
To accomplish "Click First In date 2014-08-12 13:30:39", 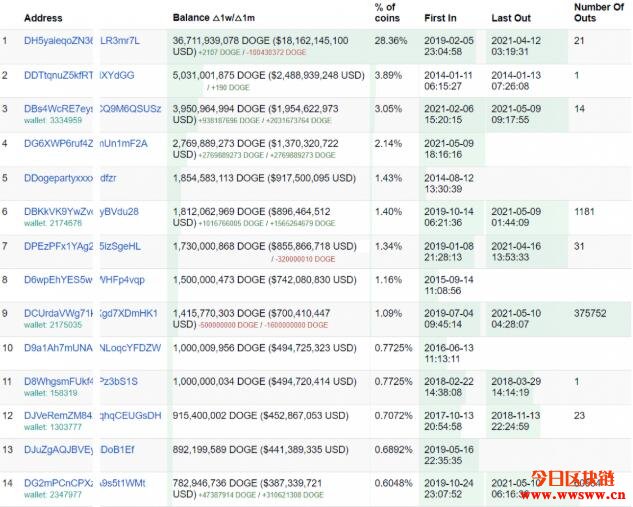I will 449,183.
